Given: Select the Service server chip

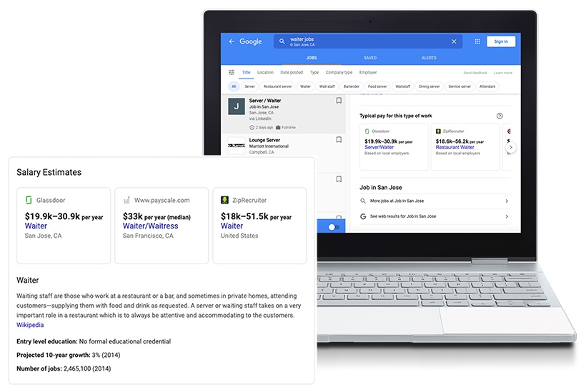Looking at the screenshot, I should click(x=460, y=86).
